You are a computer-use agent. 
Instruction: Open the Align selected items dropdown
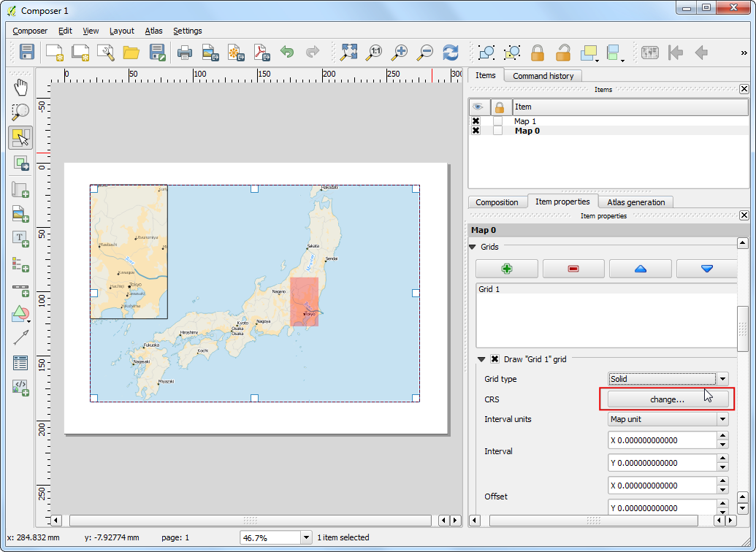(x=623, y=61)
